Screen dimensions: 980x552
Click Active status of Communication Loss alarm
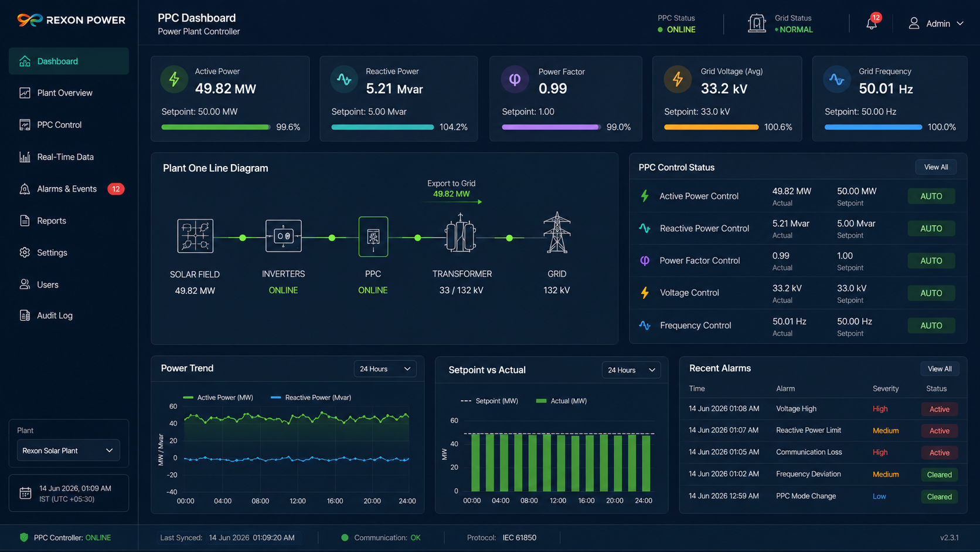click(x=940, y=453)
